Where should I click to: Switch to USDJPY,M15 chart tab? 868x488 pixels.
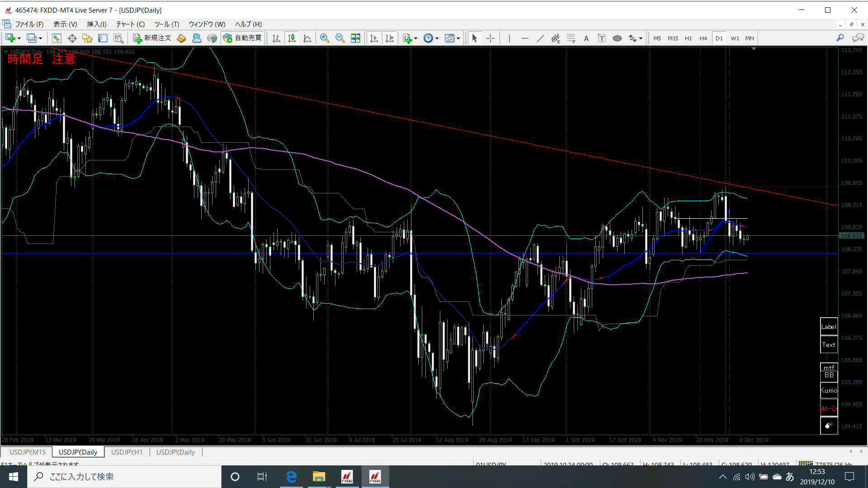point(27,452)
